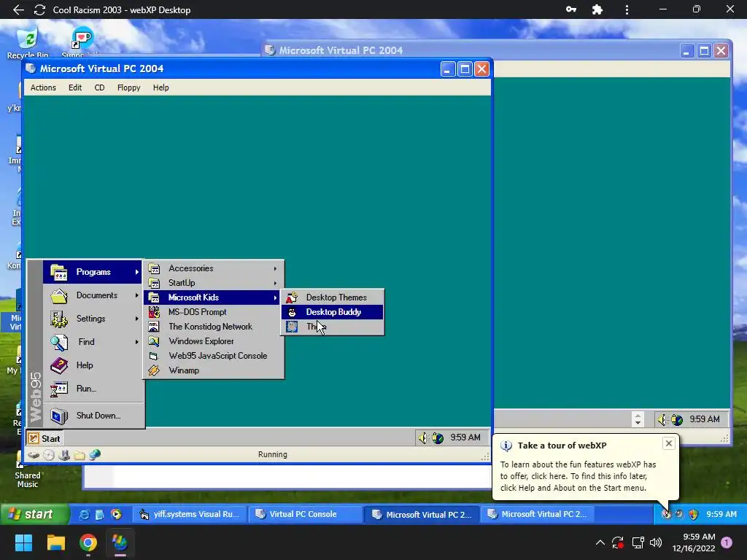The height and width of the screenshot is (560, 747).
Task: Launch Web95 JavaScript Console
Action: tap(214, 356)
